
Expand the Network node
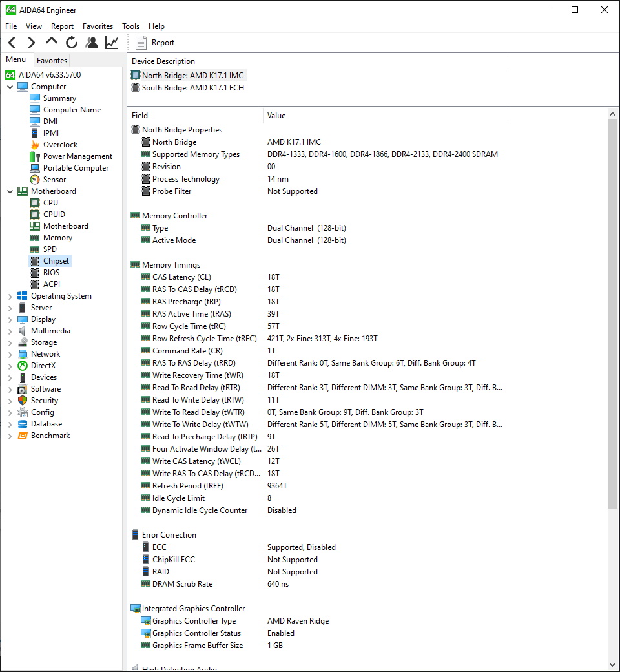(10, 355)
